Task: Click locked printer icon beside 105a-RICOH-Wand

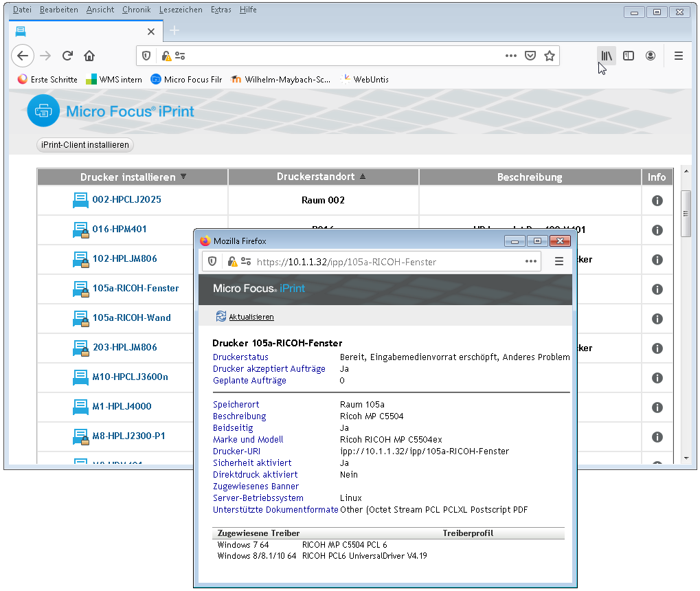Action: tap(80, 318)
